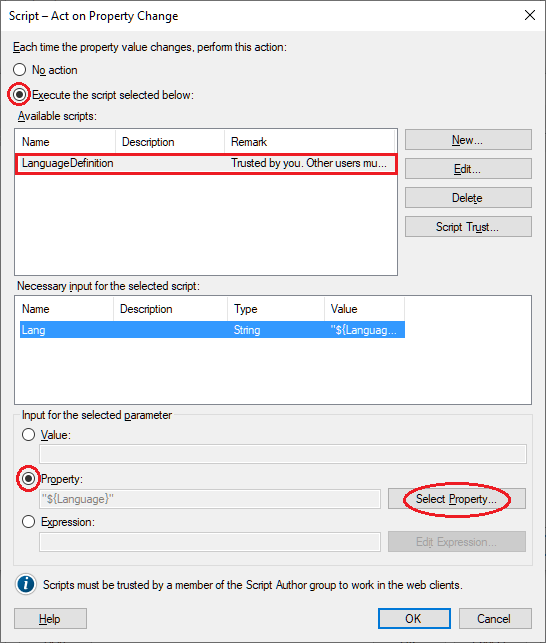
Task: Cancel the Act on Property Change dialog
Action: [495, 618]
